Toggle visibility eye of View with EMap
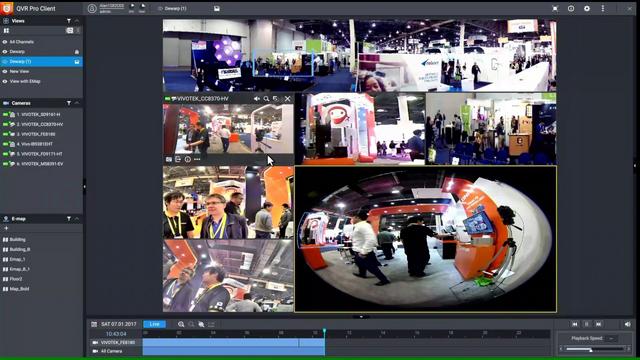The height and width of the screenshot is (360, 640). pyautogui.click(x=5, y=81)
